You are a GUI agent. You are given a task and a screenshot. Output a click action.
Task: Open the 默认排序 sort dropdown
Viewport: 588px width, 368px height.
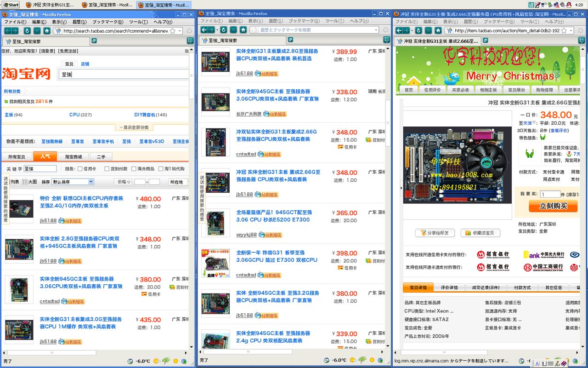[73, 182]
